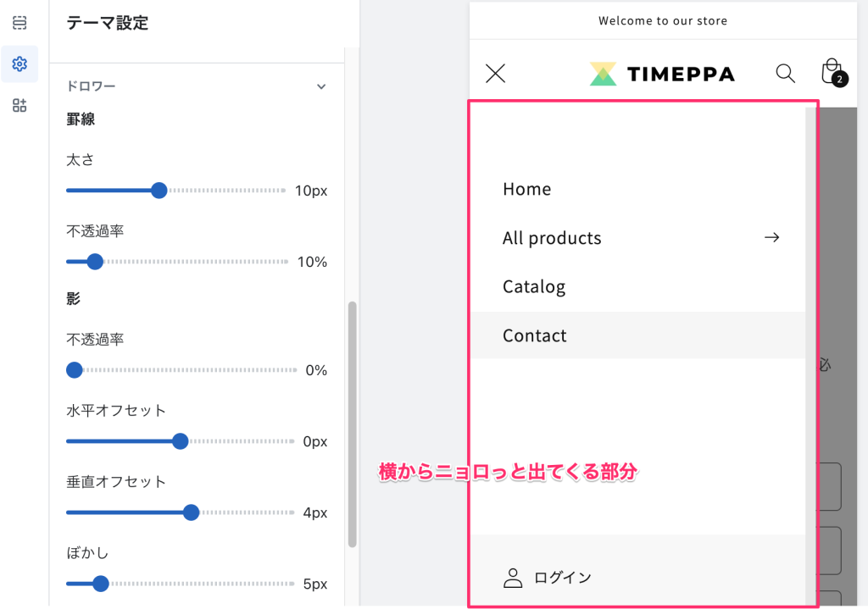
Task: Click the search magnifier icon in store header
Action: pos(785,73)
